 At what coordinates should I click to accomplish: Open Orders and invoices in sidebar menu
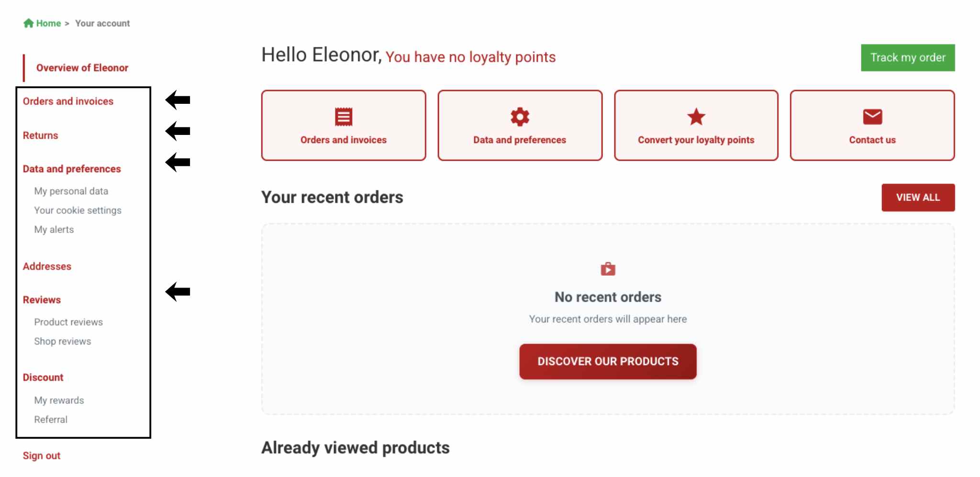[68, 101]
